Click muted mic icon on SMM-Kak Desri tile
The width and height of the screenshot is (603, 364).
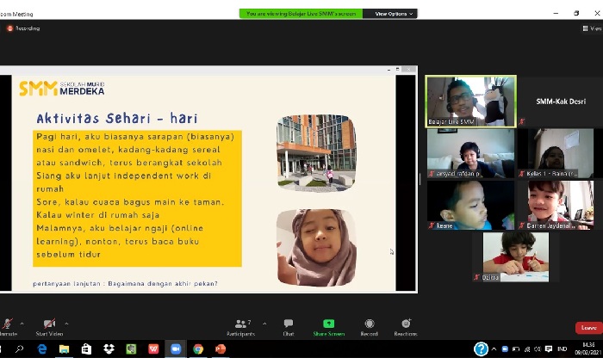click(521, 121)
